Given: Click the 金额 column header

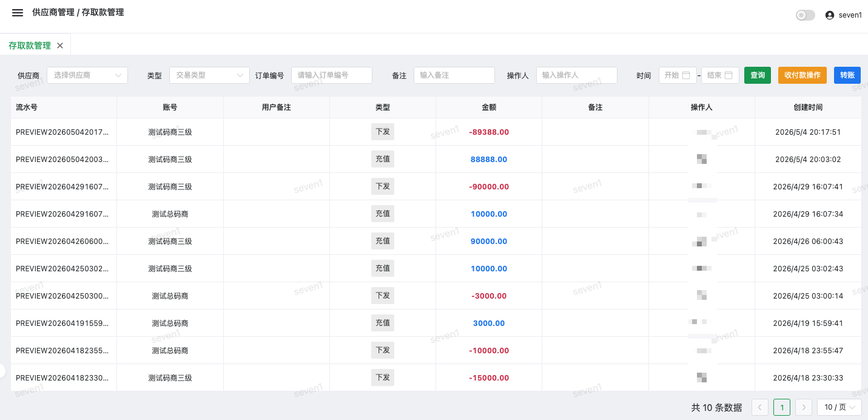Looking at the screenshot, I should 489,107.
